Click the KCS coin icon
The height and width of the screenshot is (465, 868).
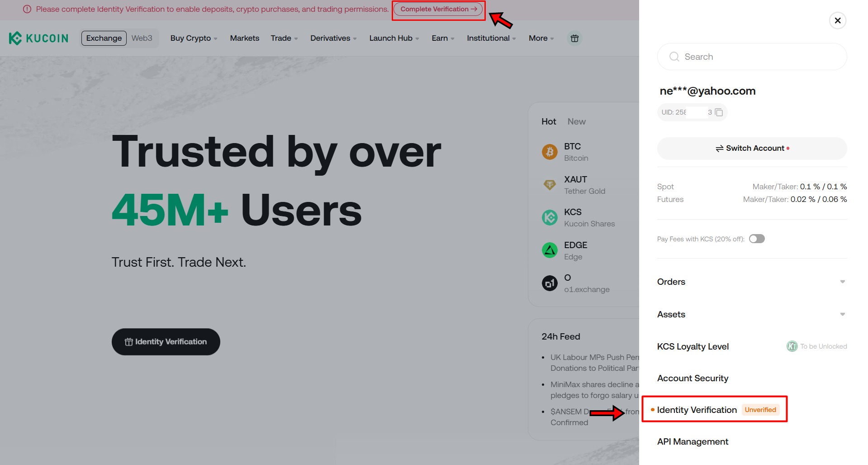tap(550, 217)
